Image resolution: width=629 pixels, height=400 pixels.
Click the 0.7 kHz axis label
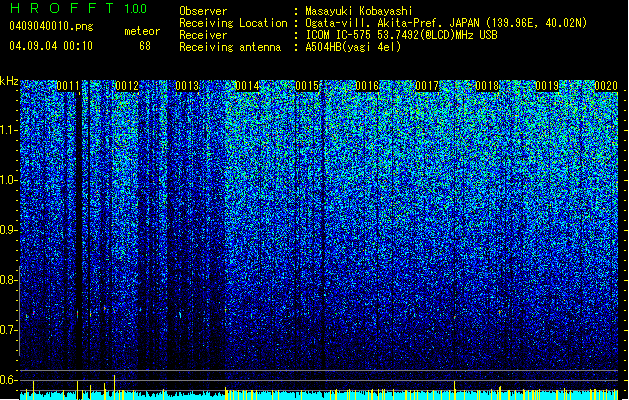9,330
